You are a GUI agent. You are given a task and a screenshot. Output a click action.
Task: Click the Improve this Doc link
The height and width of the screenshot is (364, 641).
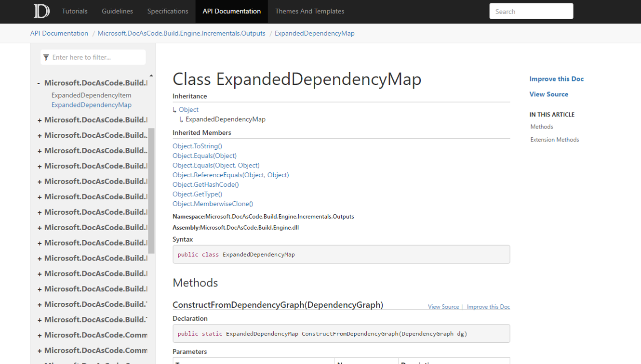click(556, 78)
